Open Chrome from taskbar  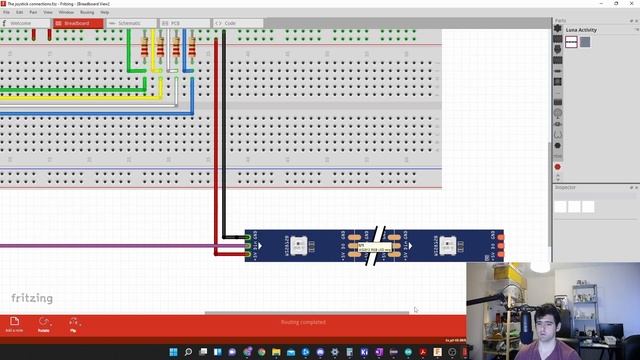click(262, 352)
